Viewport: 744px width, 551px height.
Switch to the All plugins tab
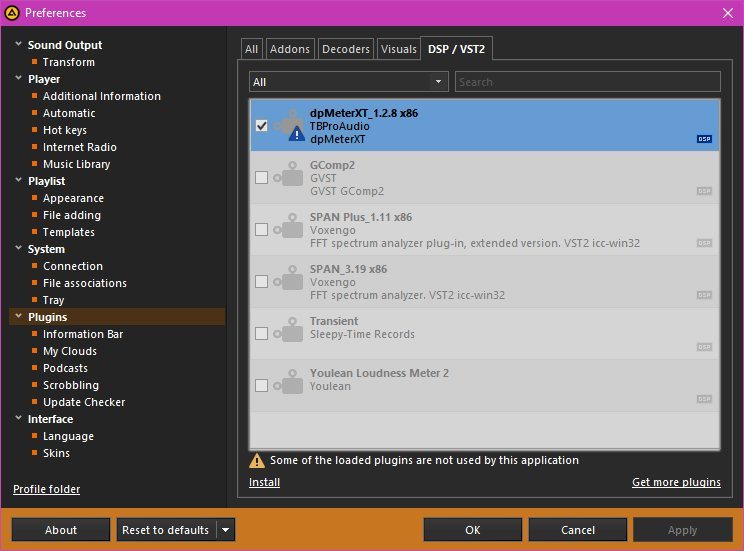point(251,49)
